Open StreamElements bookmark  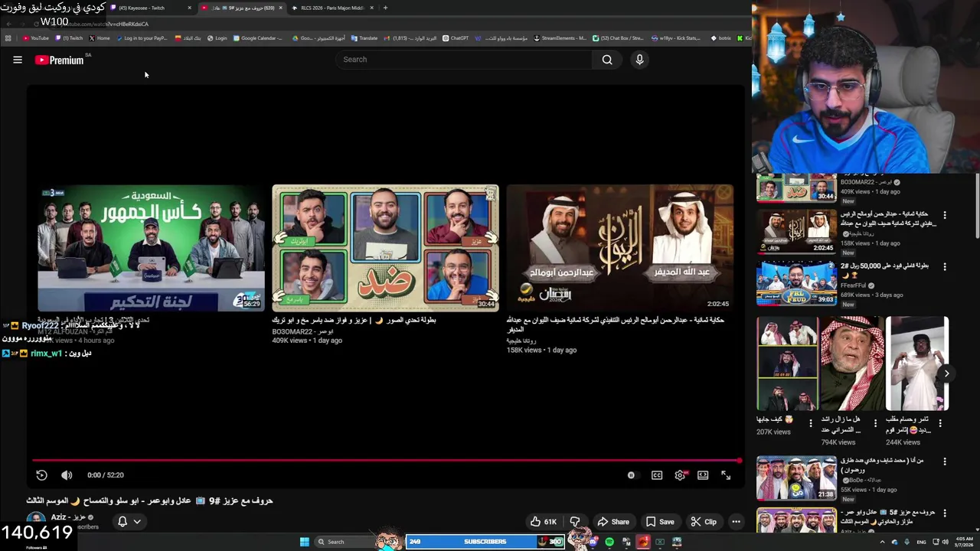(560, 38)
